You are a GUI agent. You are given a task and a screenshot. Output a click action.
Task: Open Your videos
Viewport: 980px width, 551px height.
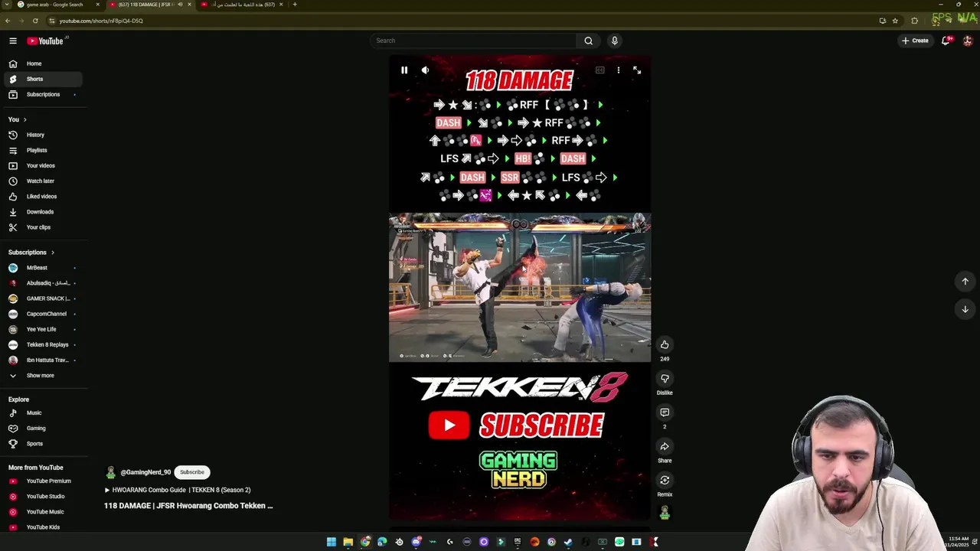point(42,165)
